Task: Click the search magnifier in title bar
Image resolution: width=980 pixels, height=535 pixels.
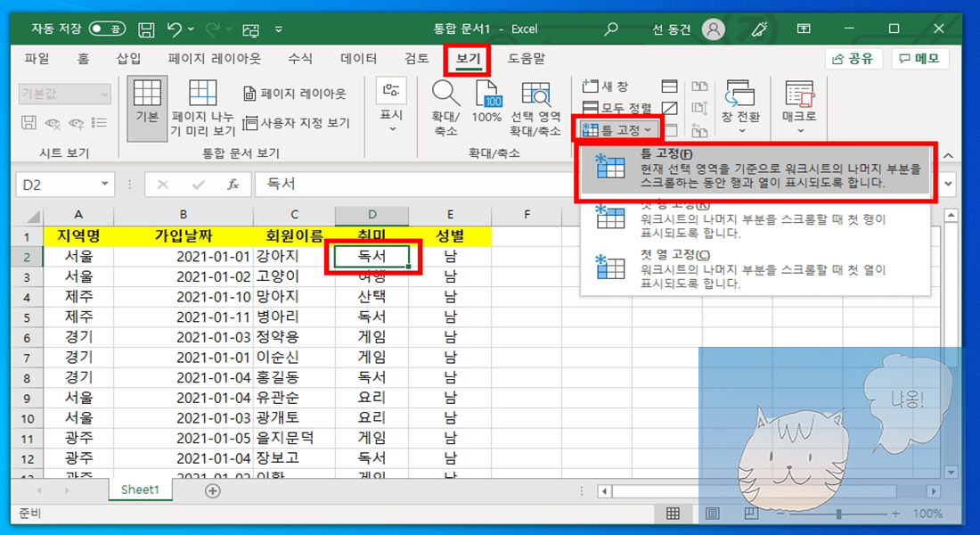Action: (611, 29)
